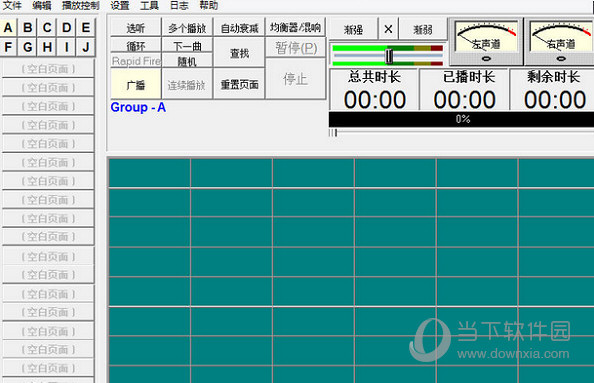Open the 播放控制 menu
Screen dimensions: 594x383
tap(81, 5)
